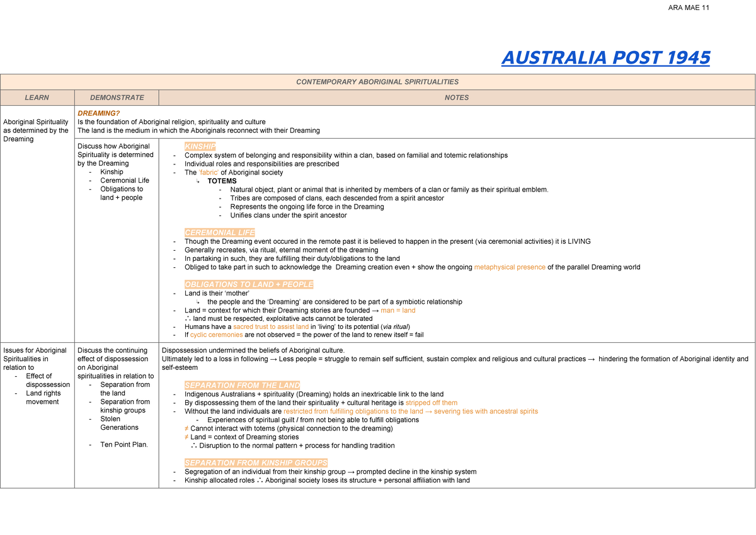Click the orange 'man = land' text

398,310
